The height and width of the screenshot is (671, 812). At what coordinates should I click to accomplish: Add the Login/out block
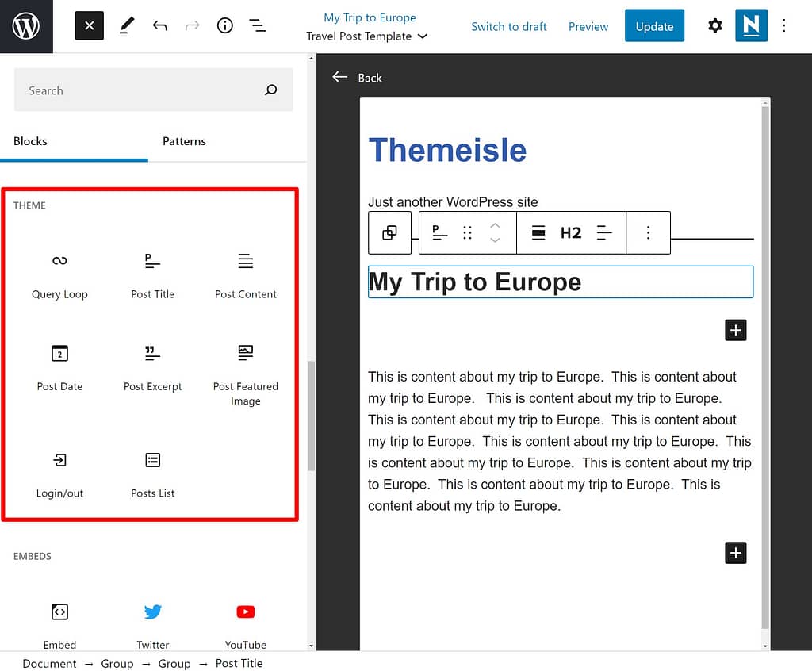[59, 474]
